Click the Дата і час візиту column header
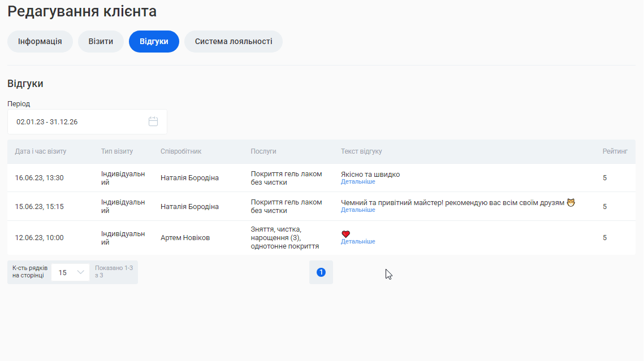644x361 pixels. pyautogui.click(x=41, y=151)
